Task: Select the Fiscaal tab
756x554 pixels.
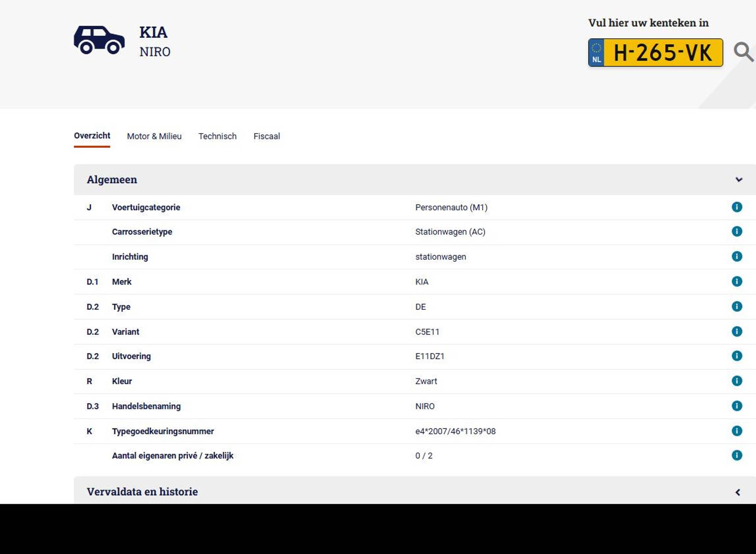Action: [x=267, y=136]
